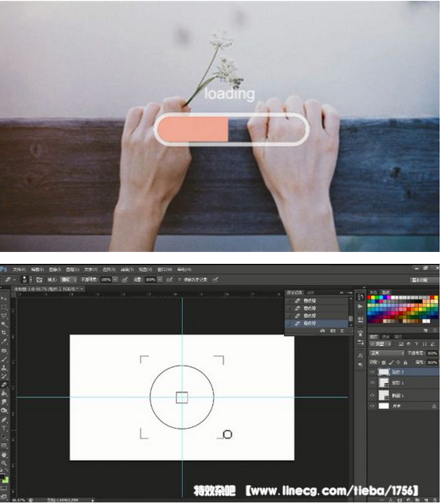Toggle the brush panel icon in options bar
Image resolution: width=442 pixels, height=504 pixels.
click(x=39, y=280)
